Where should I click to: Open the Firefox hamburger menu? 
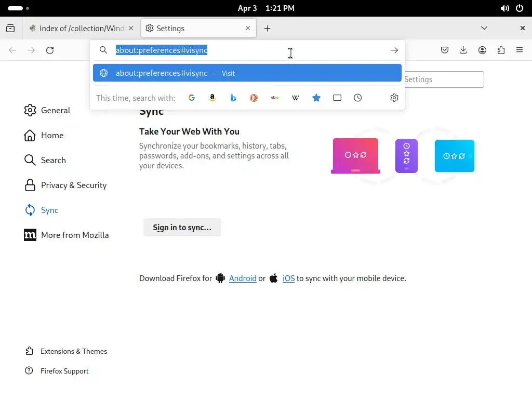pyautogui.click(x=520, y=50)
